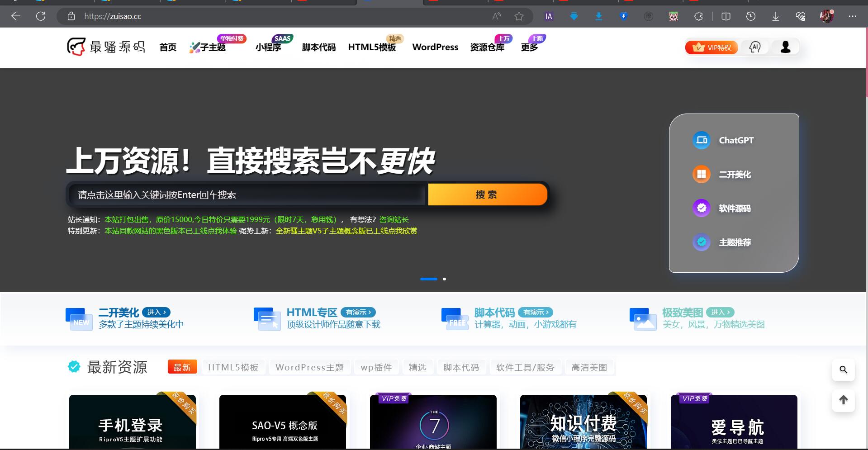Image resolution: width=868 pixels, height=450 pixels.
Task: Expand the 资源仓库 navigation menu
Action: (487, 47)
